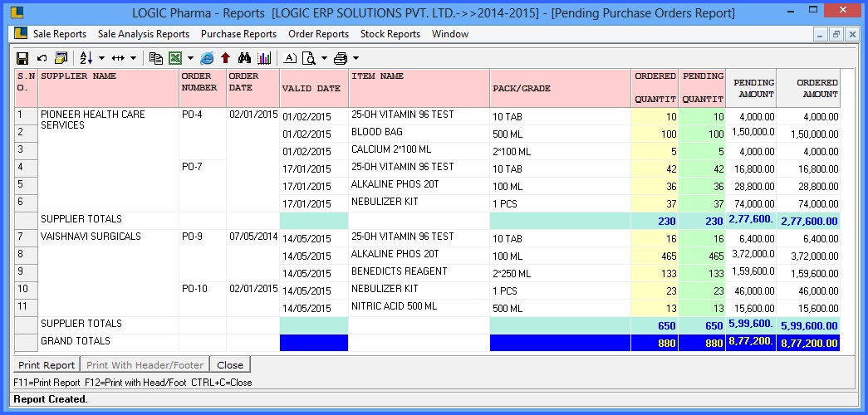Click the printer icon

[x=341, y=57]
